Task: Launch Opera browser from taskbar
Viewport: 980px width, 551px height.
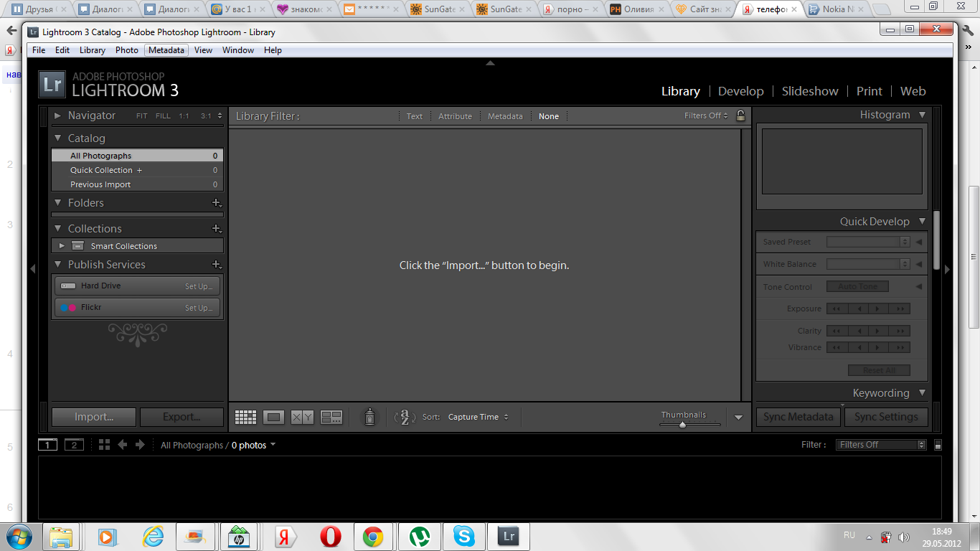Action: [331, 536]
